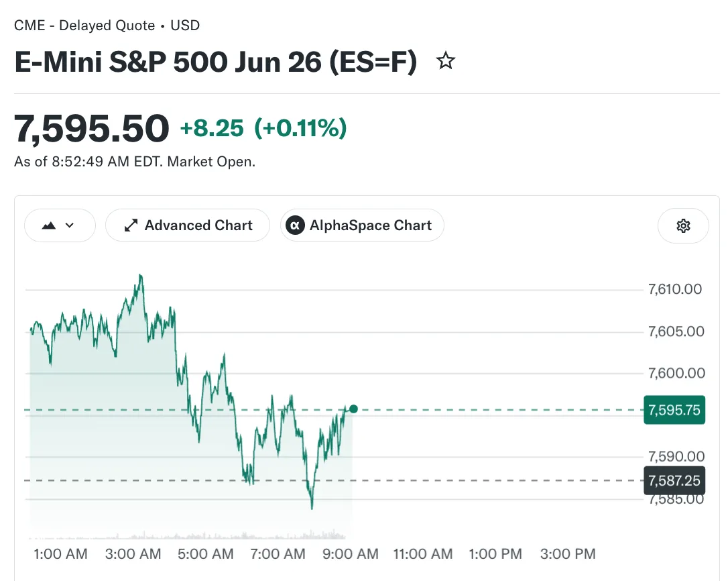Open the AlphaSpace Chart button
728x581 pixels.
tap(362, 225)
